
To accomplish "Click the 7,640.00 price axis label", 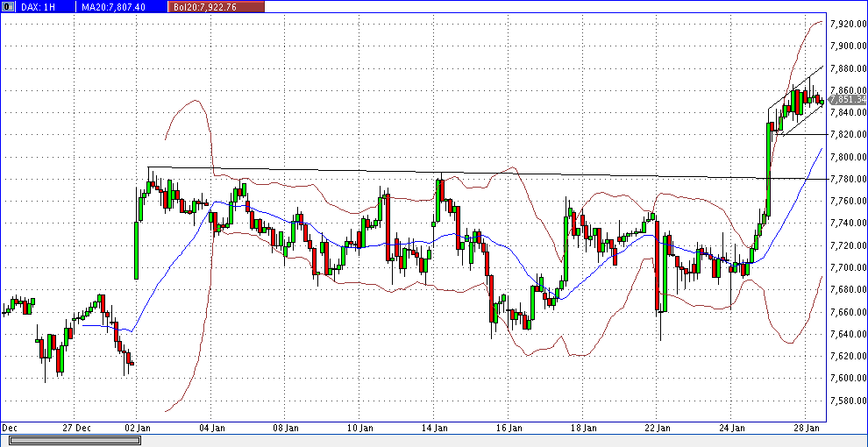I will (x=848, y=334).
